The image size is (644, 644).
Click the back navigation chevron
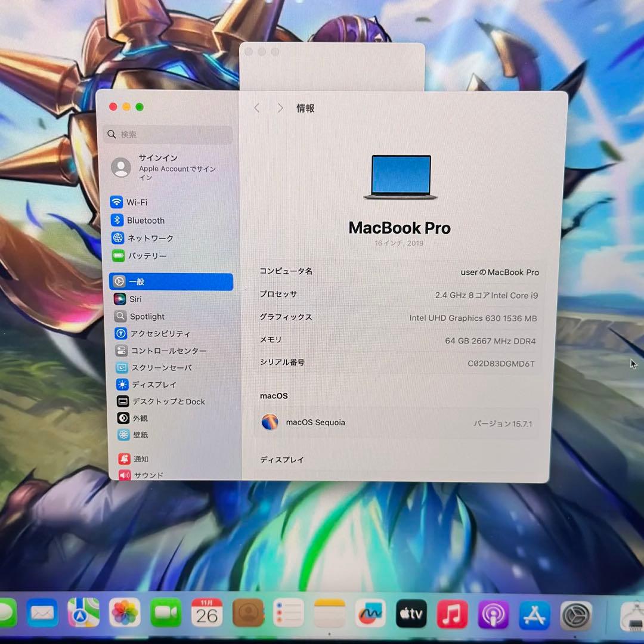click(256, 108)
